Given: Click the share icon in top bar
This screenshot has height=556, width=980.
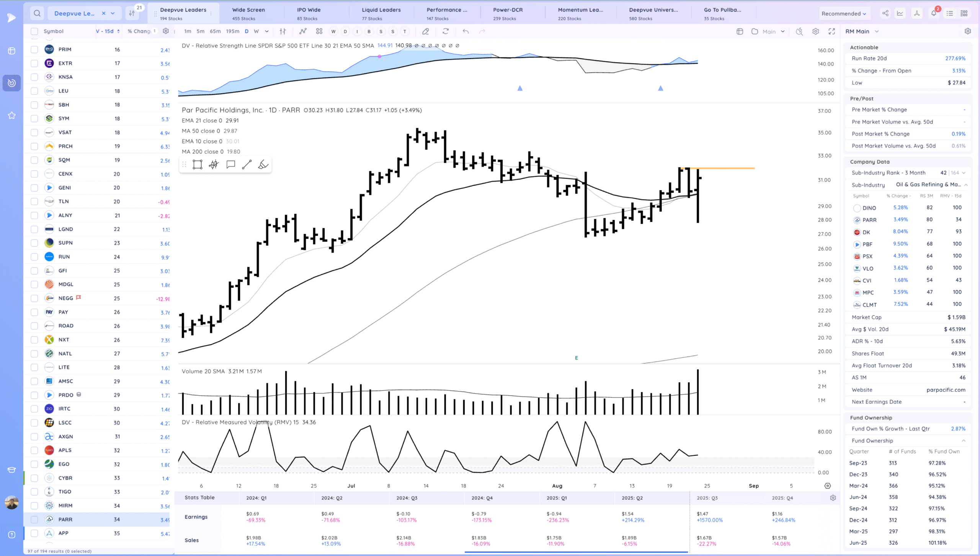Looking at the screenshot, I should pos(885,13).
